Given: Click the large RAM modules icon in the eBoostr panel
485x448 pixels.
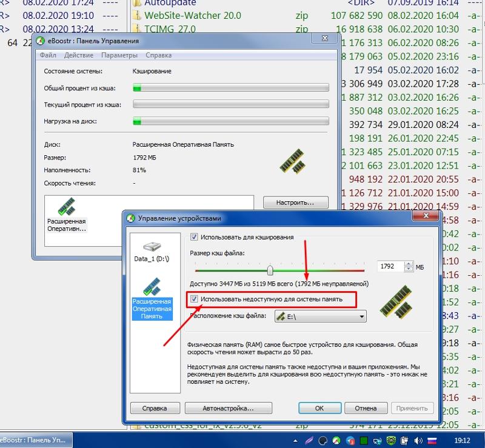Looking at the screenshot, I should click(292, 161).
